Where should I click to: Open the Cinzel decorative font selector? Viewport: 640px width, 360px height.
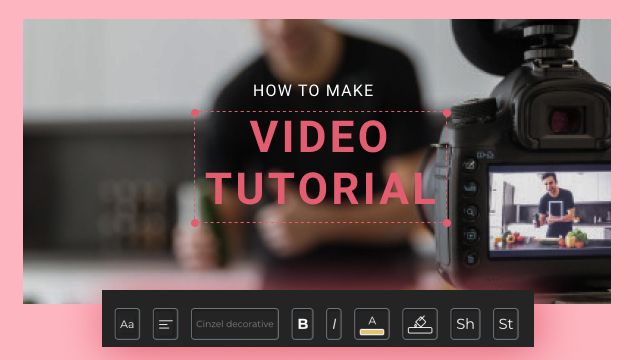tap(235, 324)
